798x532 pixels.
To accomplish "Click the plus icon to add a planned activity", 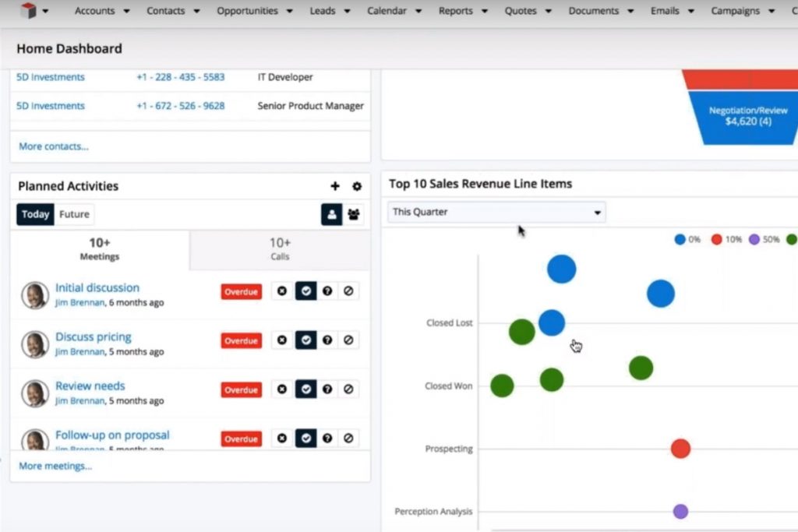I will [x=335, y=186].
